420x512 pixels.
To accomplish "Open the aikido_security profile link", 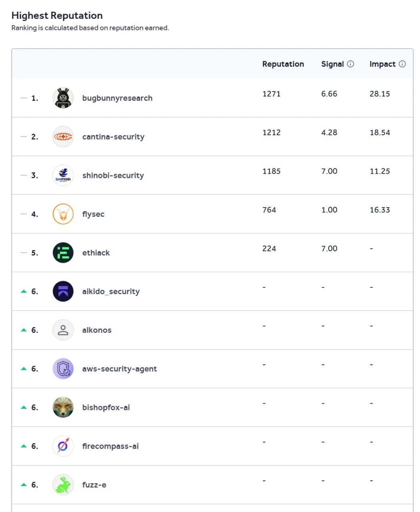I will 111,292.
